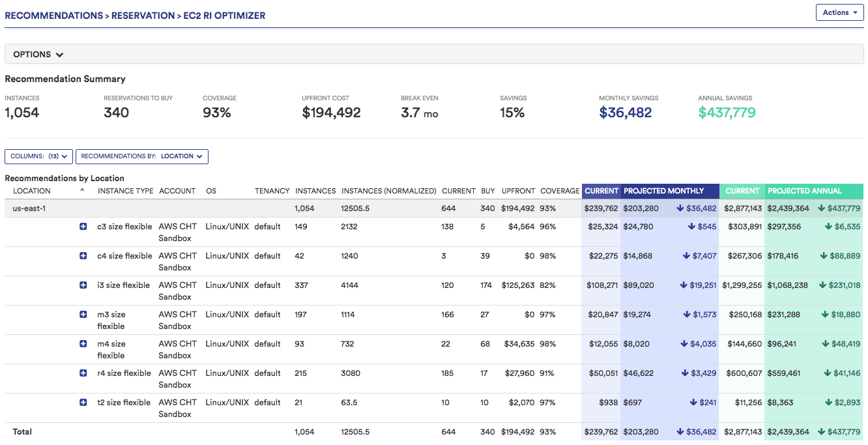This screenshot has height=445, width=868.
Task: Click the UPFRONT column header
Action: coord(518,191)
